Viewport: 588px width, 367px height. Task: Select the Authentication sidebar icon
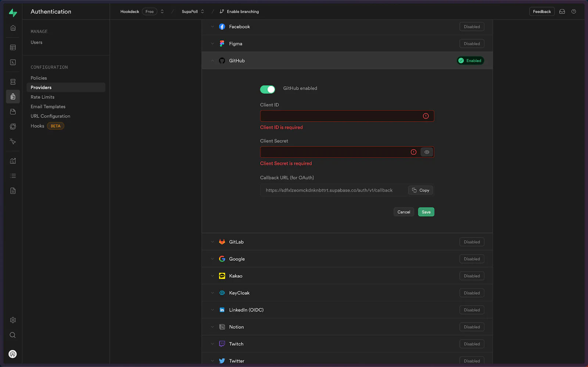[x=13, y=97]
